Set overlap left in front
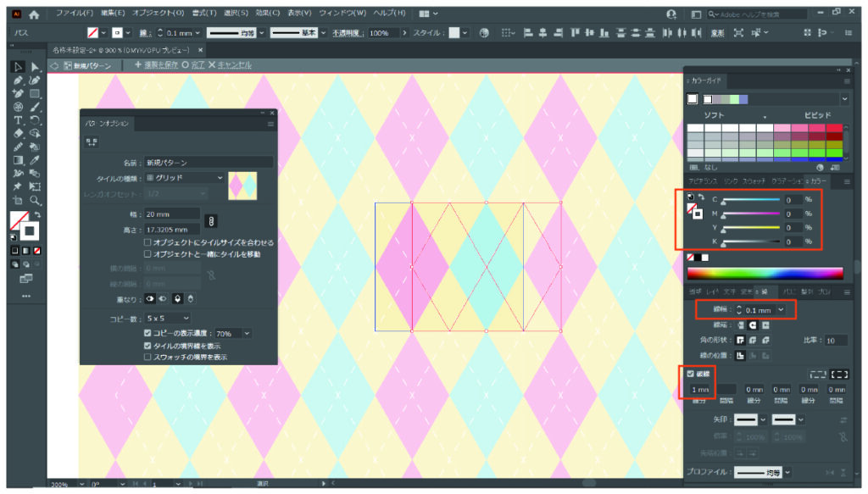The height and width of the screenshot is (494, 868). point(150,299)
